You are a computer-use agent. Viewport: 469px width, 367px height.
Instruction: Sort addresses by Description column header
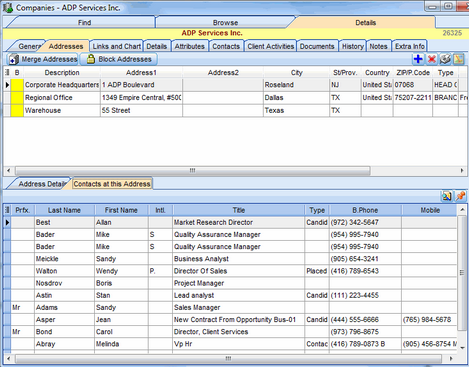pos(62,73)
